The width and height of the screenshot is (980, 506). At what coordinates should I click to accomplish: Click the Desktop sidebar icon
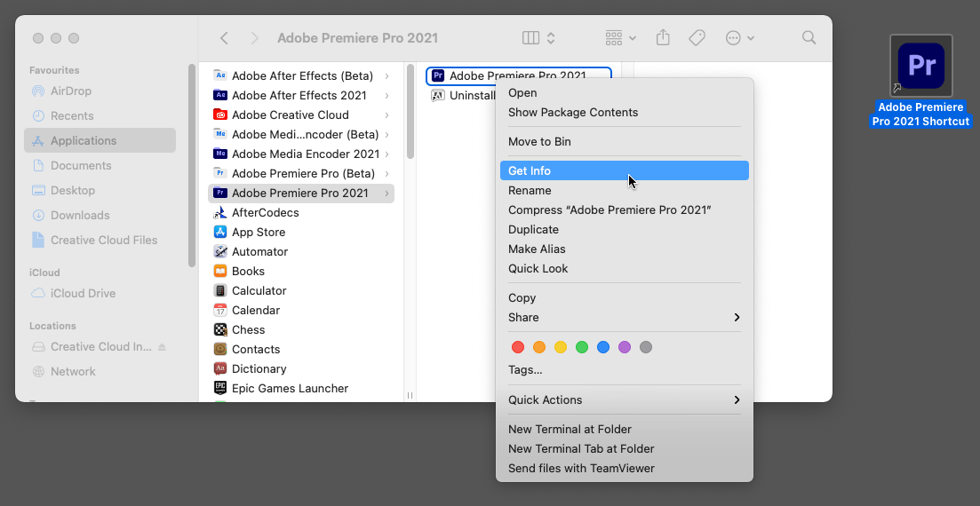pos(38,191)
